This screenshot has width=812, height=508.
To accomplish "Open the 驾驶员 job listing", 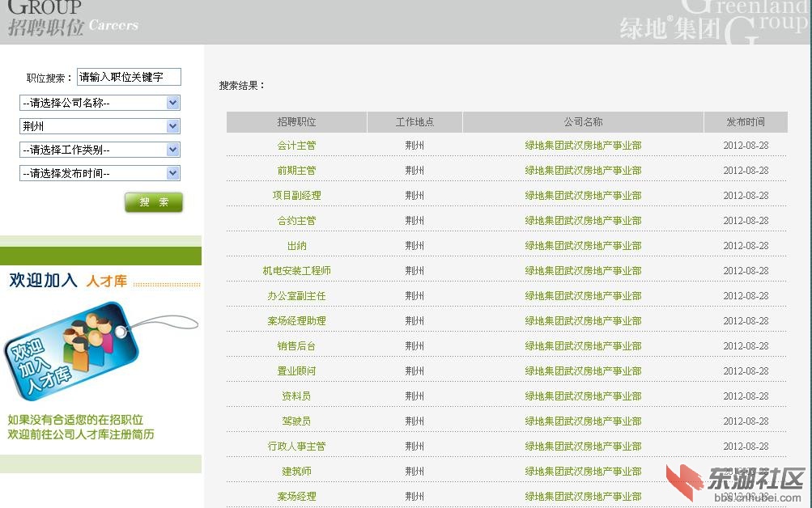I will (x=296, y=421).
